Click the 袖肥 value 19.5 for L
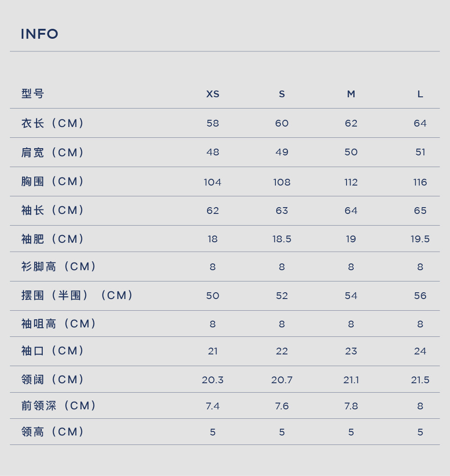This screenshot has width=450, height=476. [420, 239]
